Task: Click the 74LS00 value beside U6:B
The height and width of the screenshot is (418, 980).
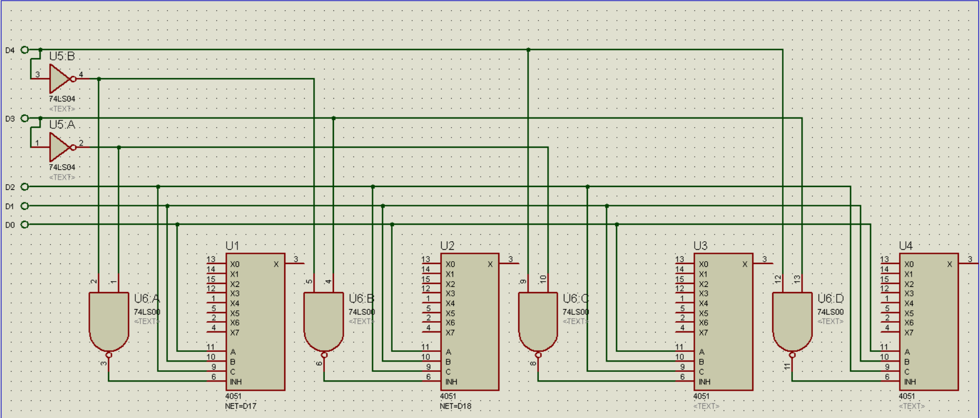Action: [x=361, y=312]
